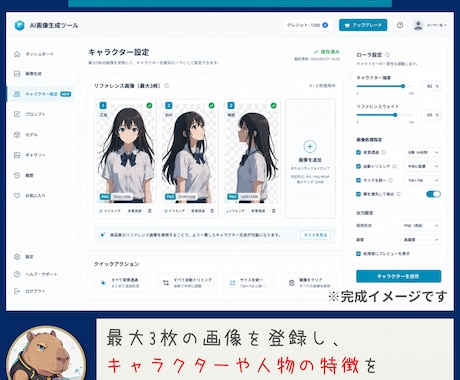Click the キャラクター強度 82% value field
This screenshot has height=380, width=460.
pos(431,86)
